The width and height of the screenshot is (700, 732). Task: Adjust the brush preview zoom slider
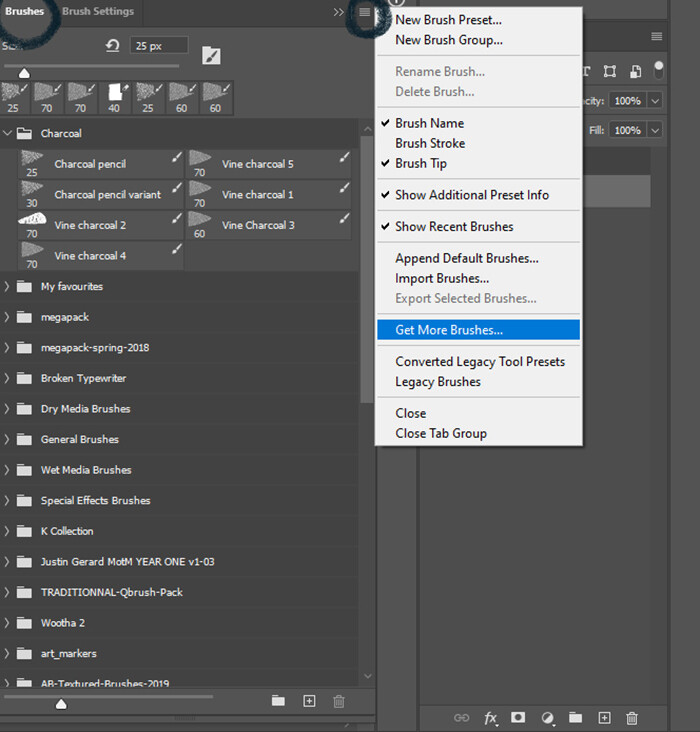click(x=61, y=704)
